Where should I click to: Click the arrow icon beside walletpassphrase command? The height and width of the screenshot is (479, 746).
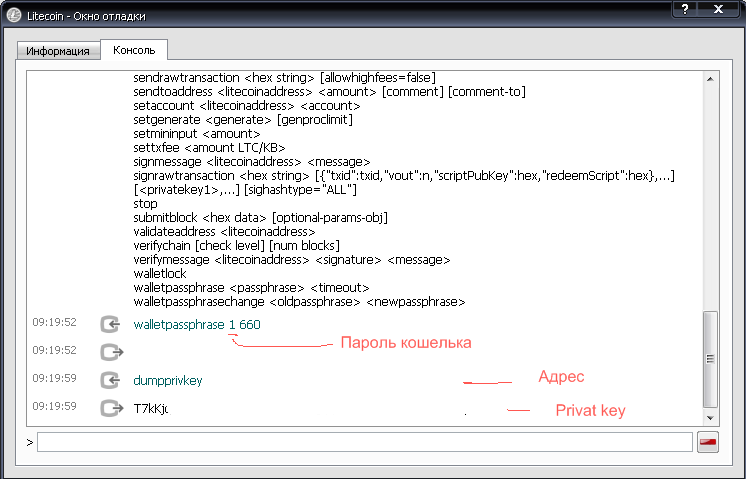(x=111, y=324)
